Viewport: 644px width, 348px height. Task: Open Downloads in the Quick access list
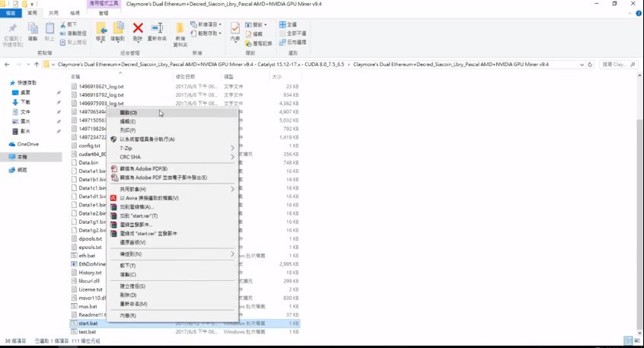click(x=21, y=102)
